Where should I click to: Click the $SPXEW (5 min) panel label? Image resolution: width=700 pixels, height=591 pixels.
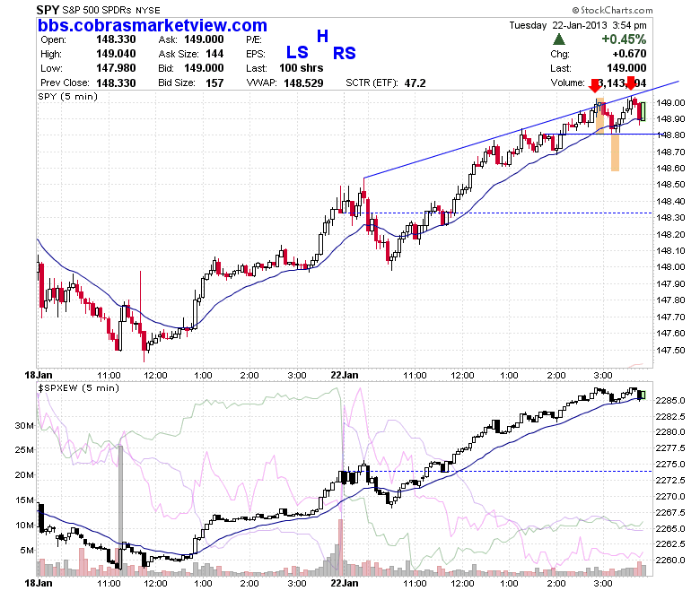pyautogui.click(x=79, y=387)
